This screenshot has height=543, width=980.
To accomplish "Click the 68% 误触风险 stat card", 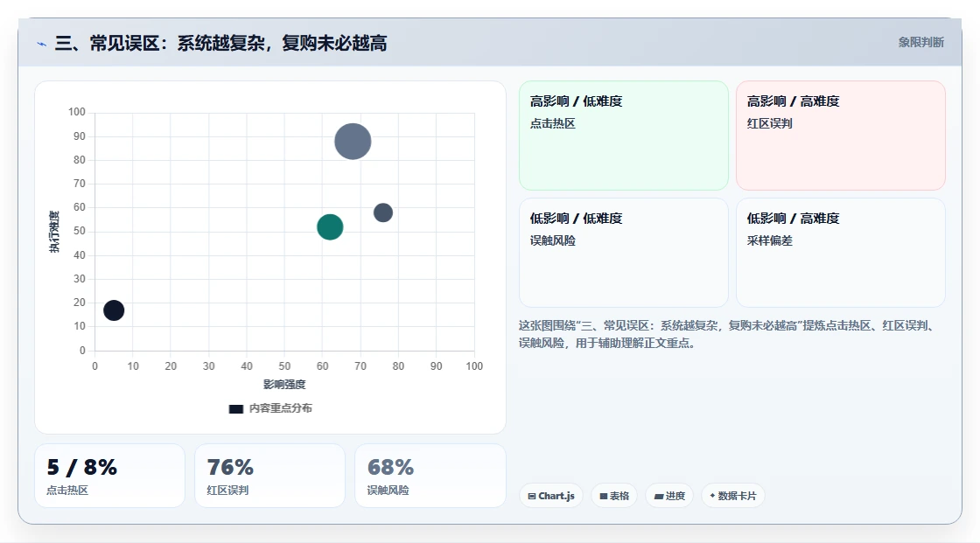I will [430, 476].
